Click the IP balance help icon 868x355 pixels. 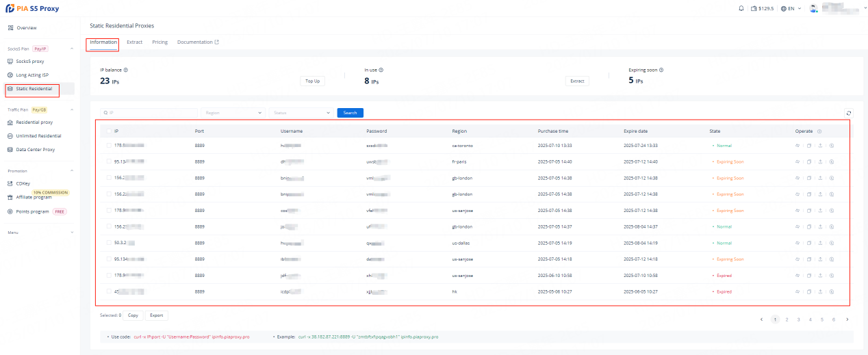126,70
